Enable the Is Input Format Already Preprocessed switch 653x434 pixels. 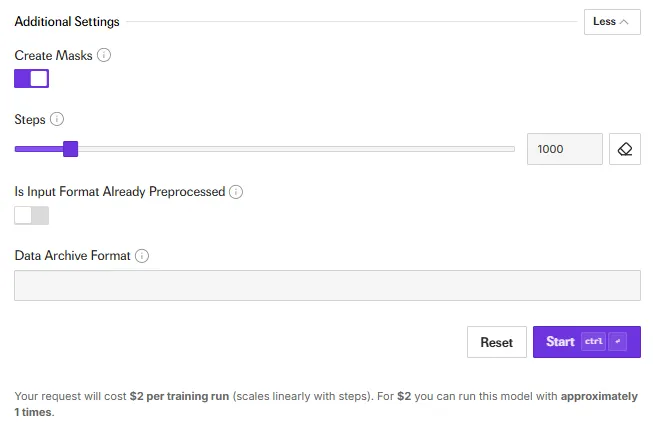coord(32,215)
